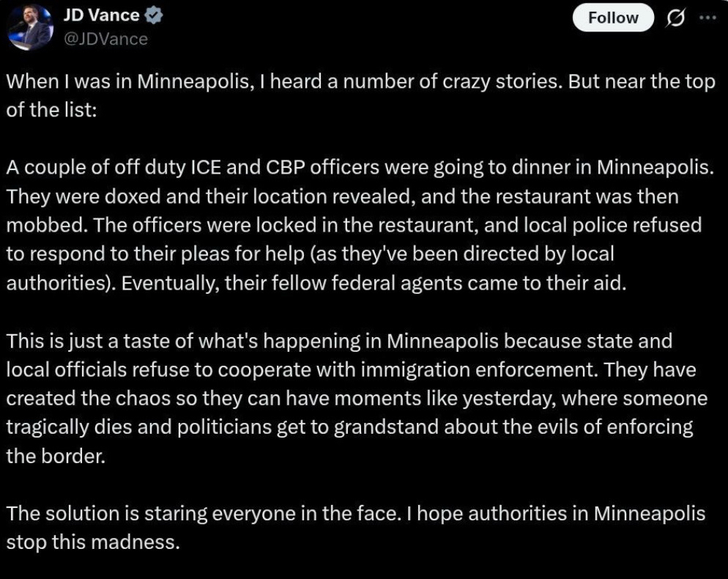This screenshot has height=579, width=728.
Task: Click the opening line 'When I was in Minneapolis'
Action: pyautogui.click(x=360, y=82)
